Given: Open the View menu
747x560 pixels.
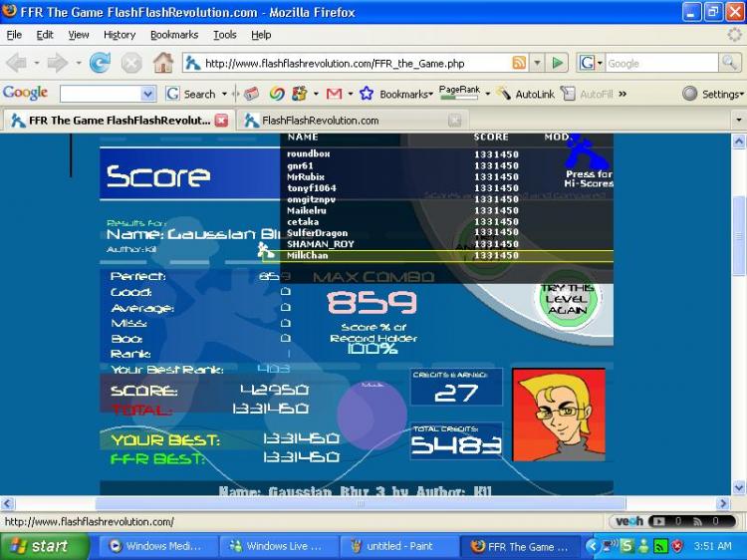Looking at the screenshot, I should coord(78,35).
